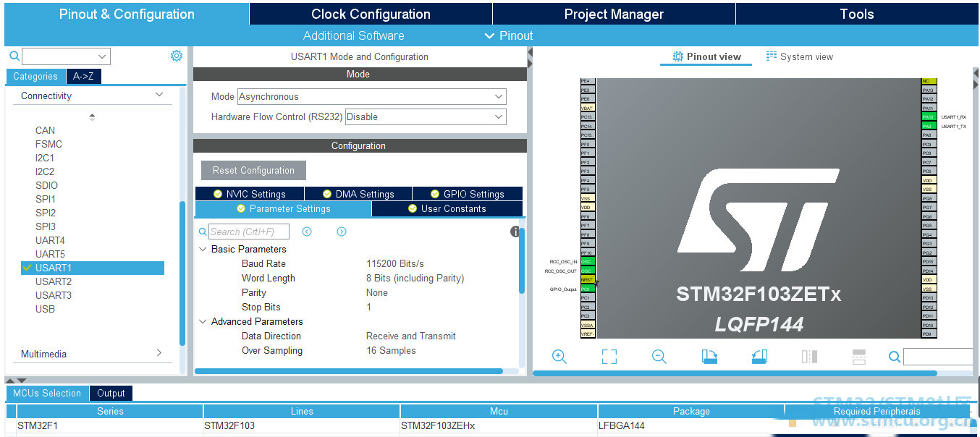Open the NVIC Settings tab
The height and width of the screenshot is (437, 980).
click(x=249, y=194)
